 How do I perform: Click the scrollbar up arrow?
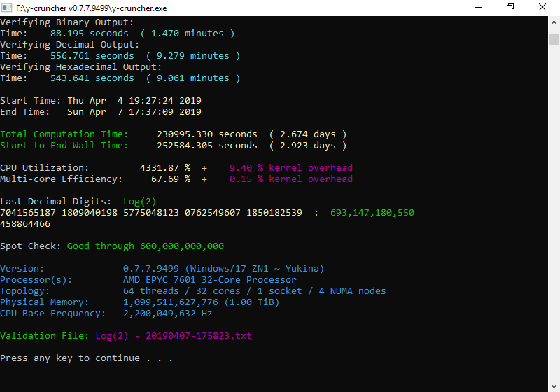coord(553,21)
